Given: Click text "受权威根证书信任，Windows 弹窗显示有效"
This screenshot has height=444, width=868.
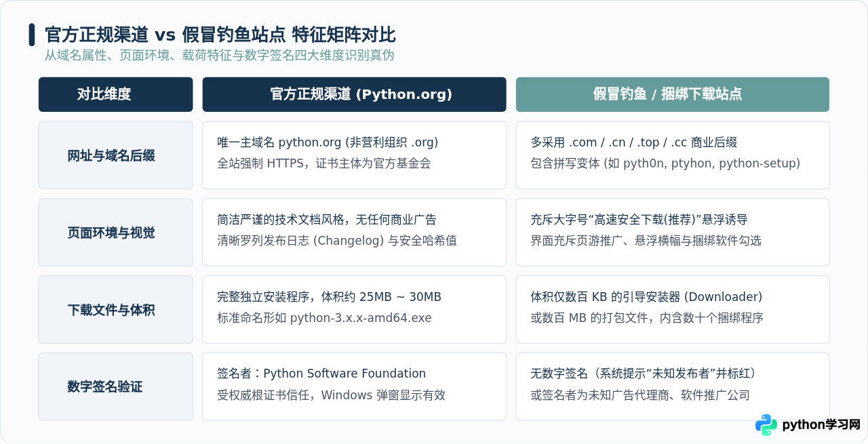Looking at the screenshot, I should coord(331,395).
